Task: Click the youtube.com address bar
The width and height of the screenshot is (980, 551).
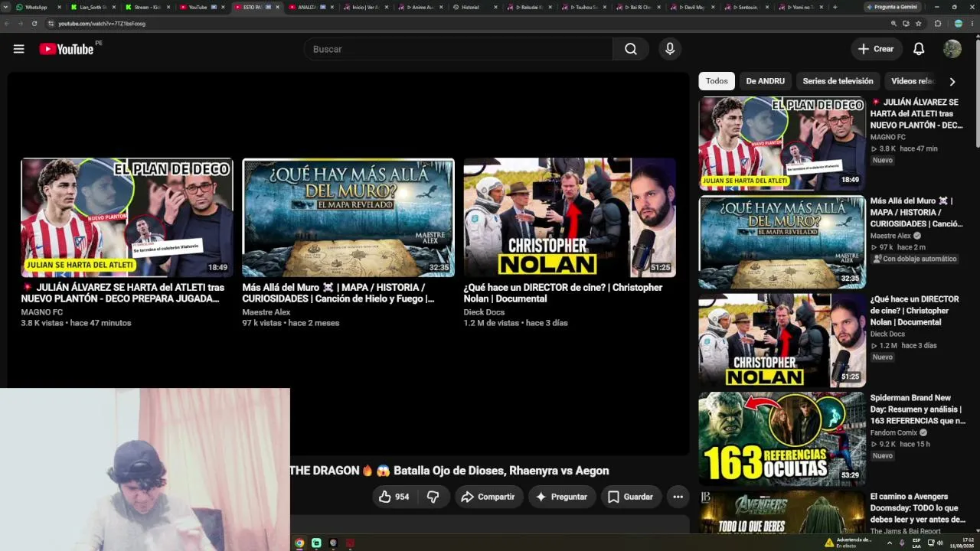Action: (459, 24)
